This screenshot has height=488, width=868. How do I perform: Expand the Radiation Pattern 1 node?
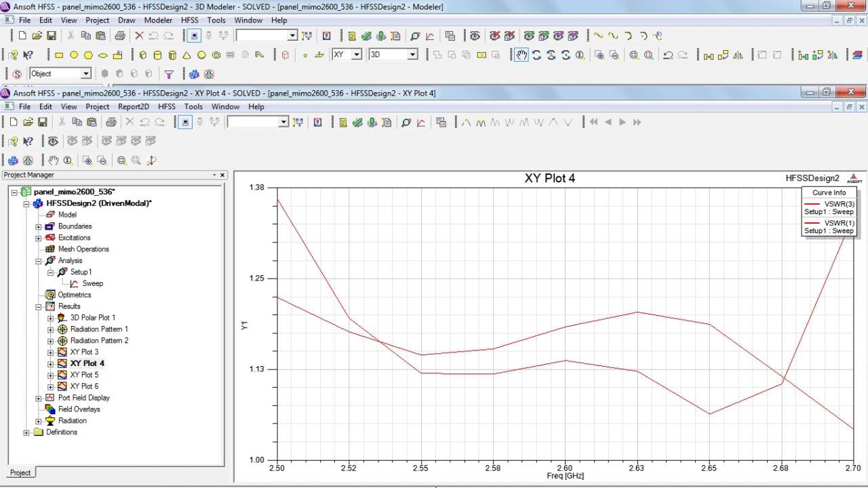[x=51, y=329]
